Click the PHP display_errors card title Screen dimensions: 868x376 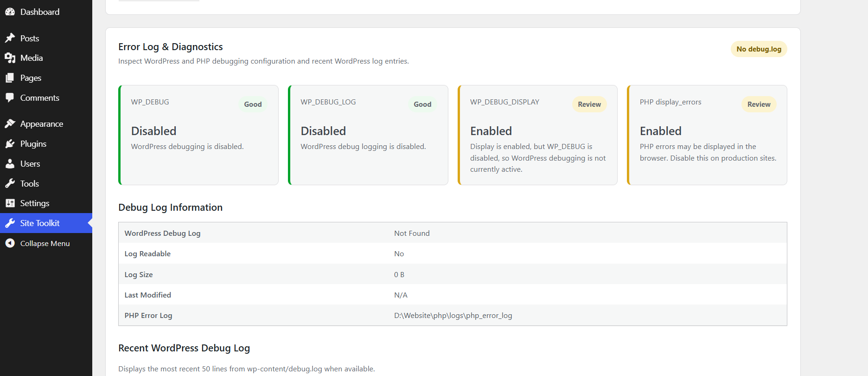click(x=670, y=102)
